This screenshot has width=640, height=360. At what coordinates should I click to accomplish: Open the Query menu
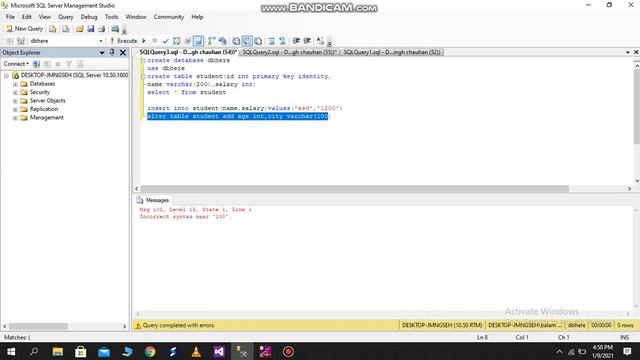click(66, 17)
